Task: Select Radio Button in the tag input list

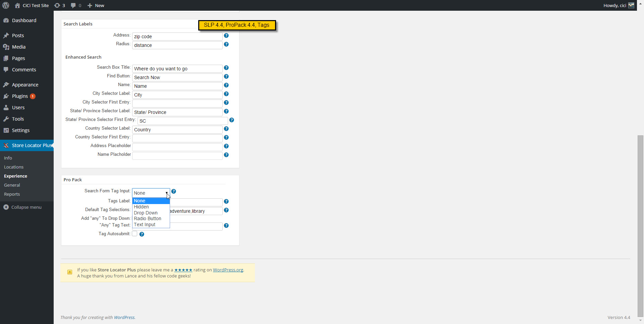Action: pyautogui.click(x=151, y=218)
